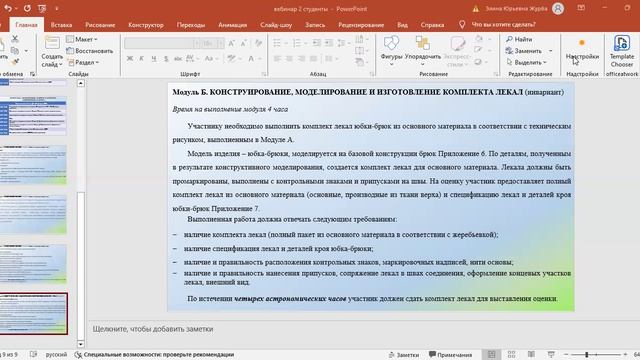
Task: Switch to the Анимация ribbon tab
Action: [232, 25]
